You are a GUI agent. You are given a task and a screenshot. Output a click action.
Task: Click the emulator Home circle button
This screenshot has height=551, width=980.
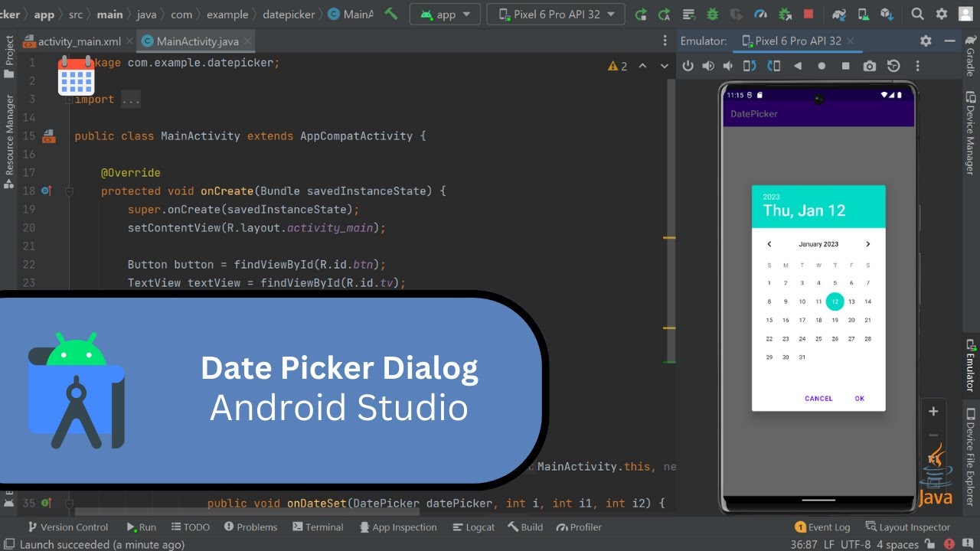822,67
